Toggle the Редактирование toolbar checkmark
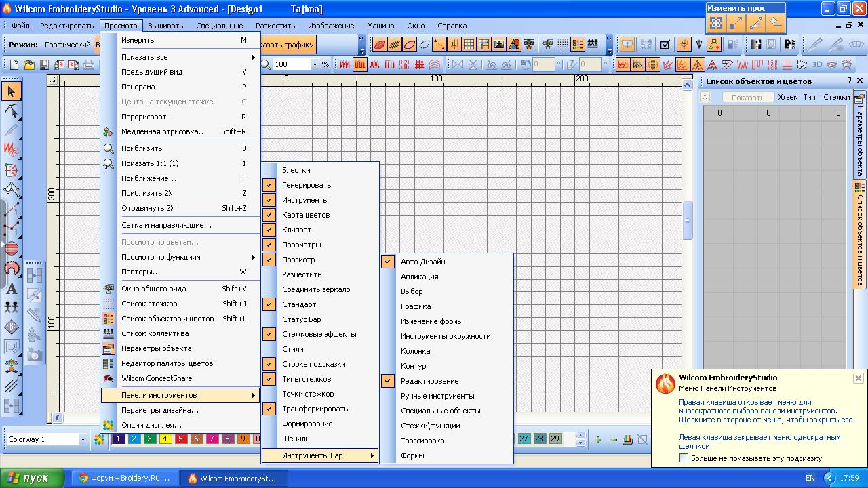Image resolution: width=868 pixels, height=488 pixels. click(x=388, y=381)
